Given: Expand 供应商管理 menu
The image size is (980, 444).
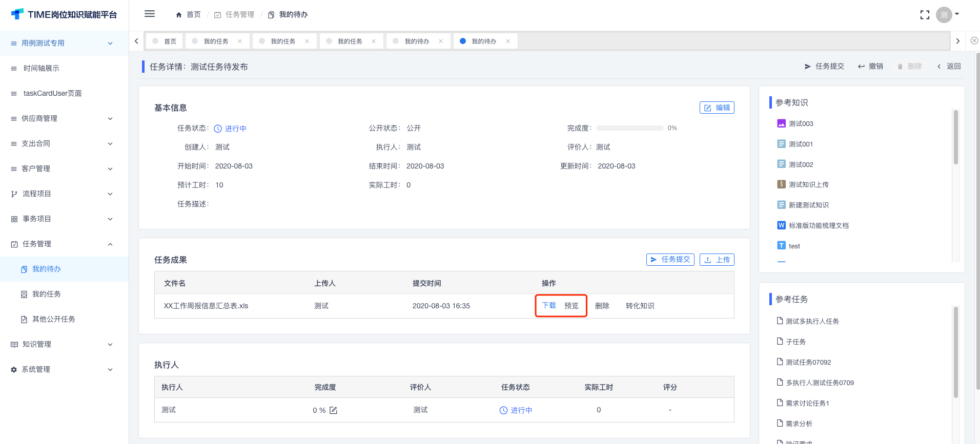Looking at the screenshot, I should coord(64,118).
